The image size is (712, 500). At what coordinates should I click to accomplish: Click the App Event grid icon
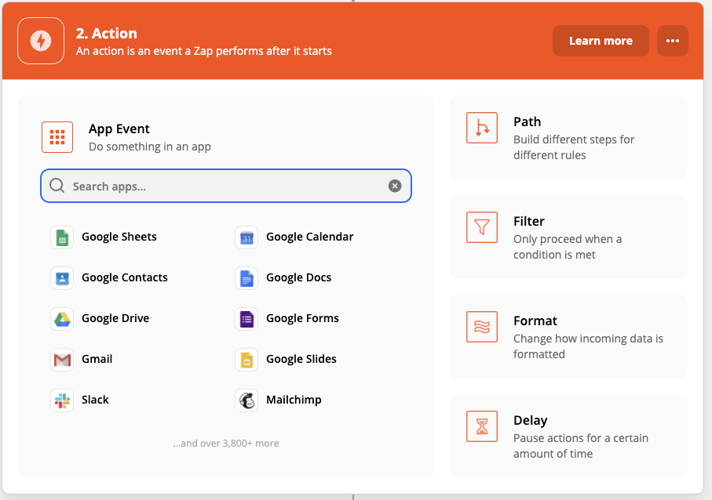[x=57, y=137]
